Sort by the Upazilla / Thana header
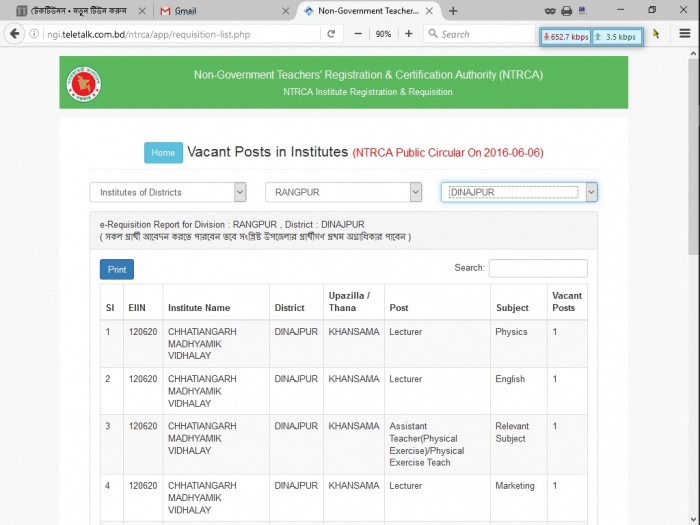Viewport: 700px width, 525px height. 354,302
